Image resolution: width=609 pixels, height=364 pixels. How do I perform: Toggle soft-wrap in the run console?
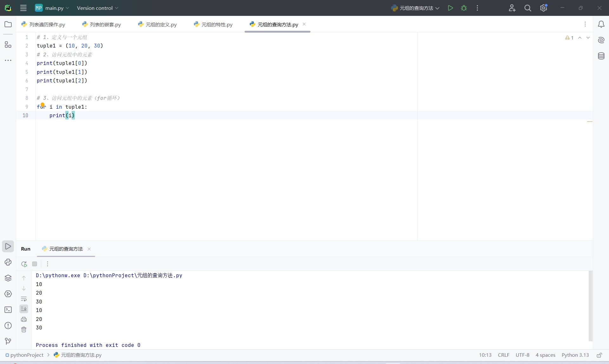click(24, 299)
